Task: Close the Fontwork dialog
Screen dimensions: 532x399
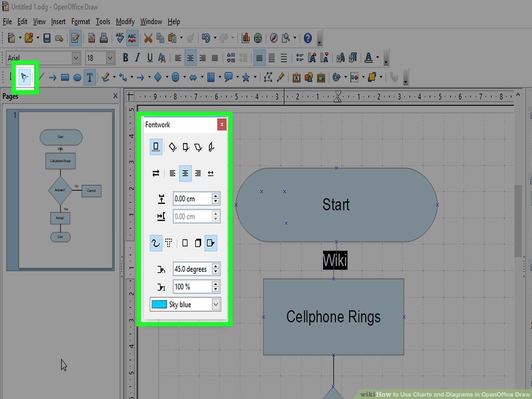Action: point(222,125)
